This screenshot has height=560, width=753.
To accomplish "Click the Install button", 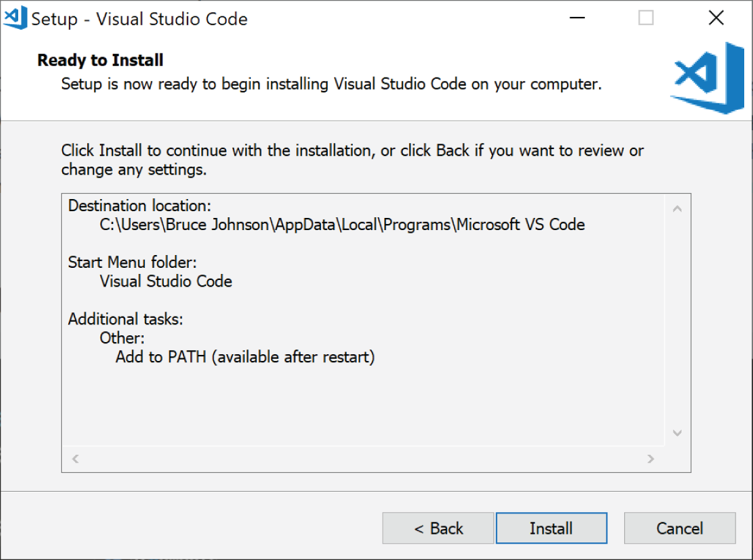I will (x=551, y=528).
